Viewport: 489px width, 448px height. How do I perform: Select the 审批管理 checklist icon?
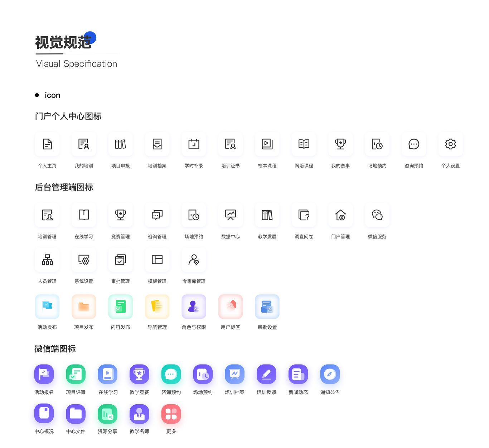pos(121,260)
